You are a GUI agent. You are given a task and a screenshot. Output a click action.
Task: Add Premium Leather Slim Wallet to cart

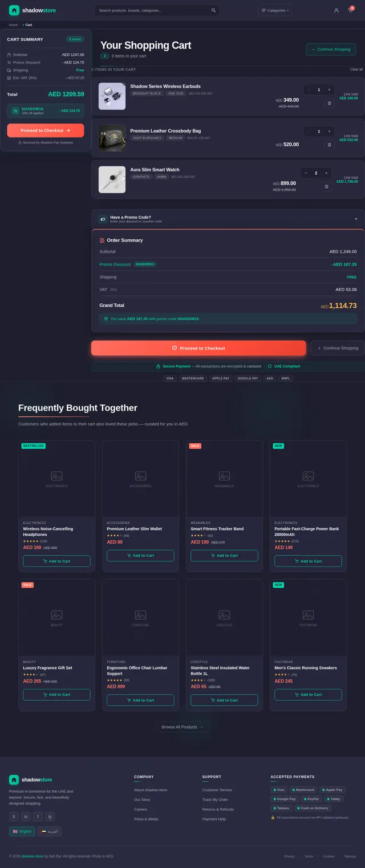tap(140, 556)
